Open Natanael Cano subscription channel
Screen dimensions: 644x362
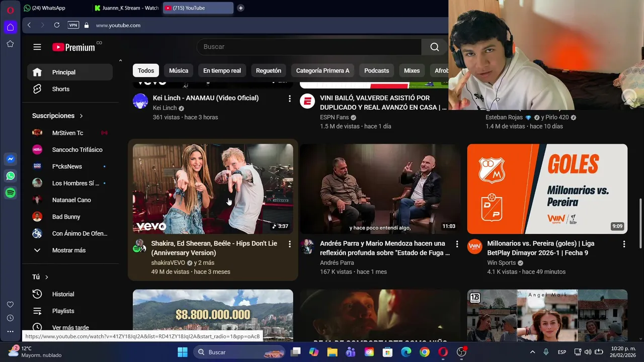(70, 200)
